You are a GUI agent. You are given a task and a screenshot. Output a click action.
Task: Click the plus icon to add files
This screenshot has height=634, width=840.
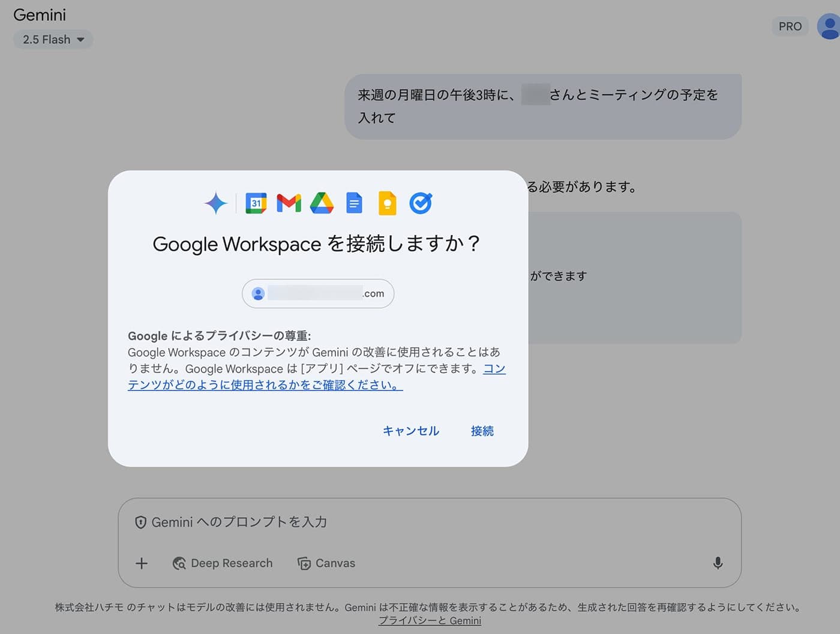click(x=142, y=563)
